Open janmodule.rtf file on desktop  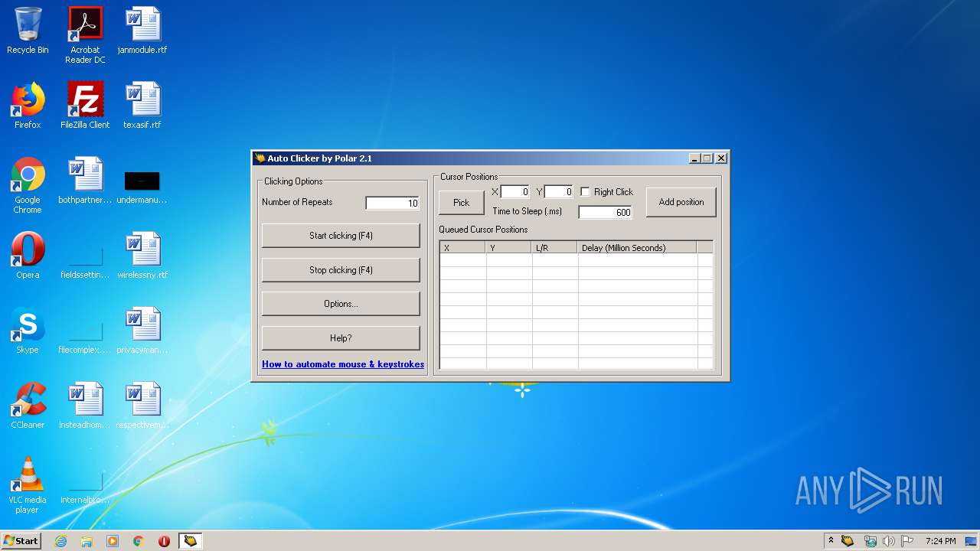click(x=142, y=31)
